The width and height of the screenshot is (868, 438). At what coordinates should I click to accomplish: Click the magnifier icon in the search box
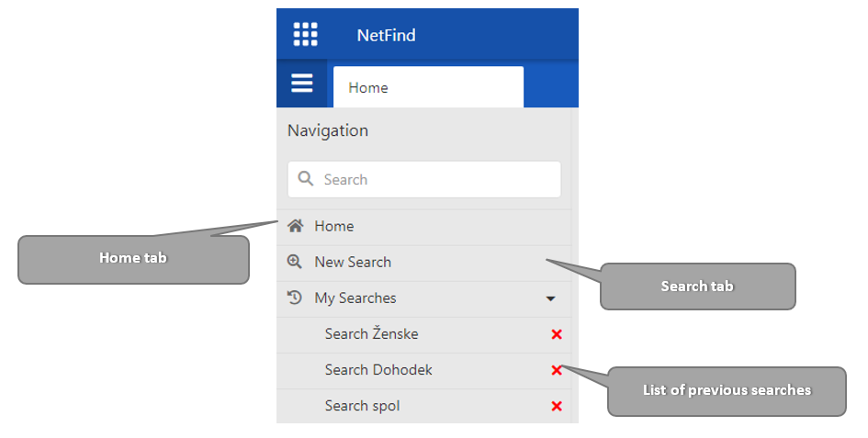tap(306, 179)
